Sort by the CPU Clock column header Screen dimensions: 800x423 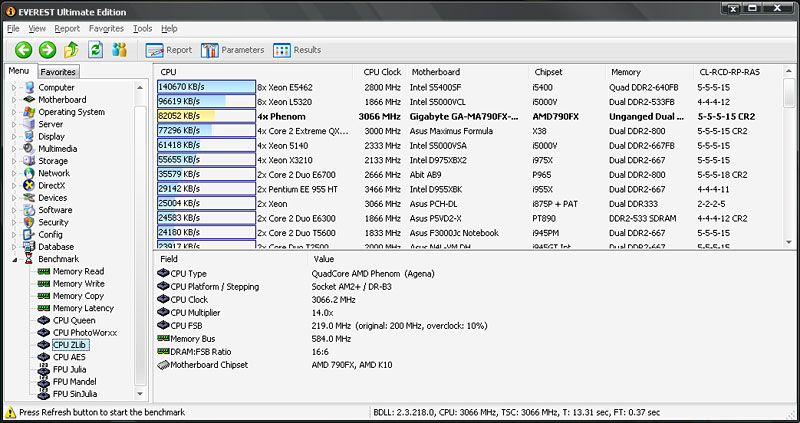pyautogui.click(x=382, y=72)
